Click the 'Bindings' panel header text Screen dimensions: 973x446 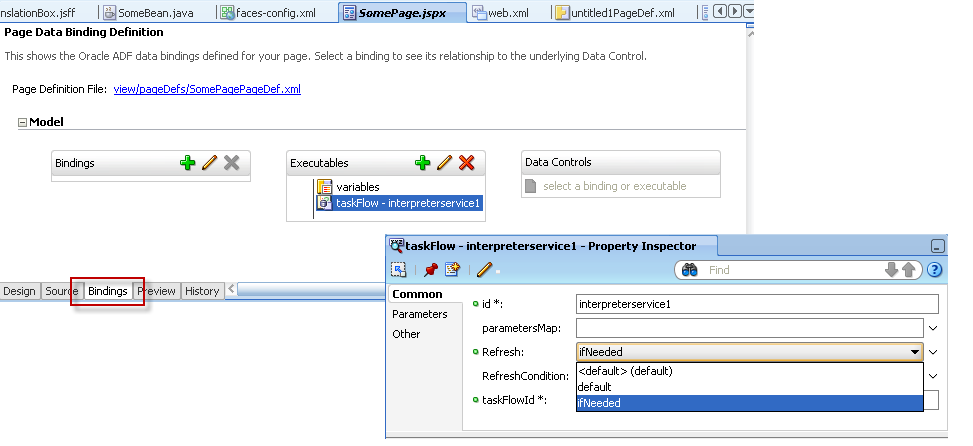pos(74,163)
